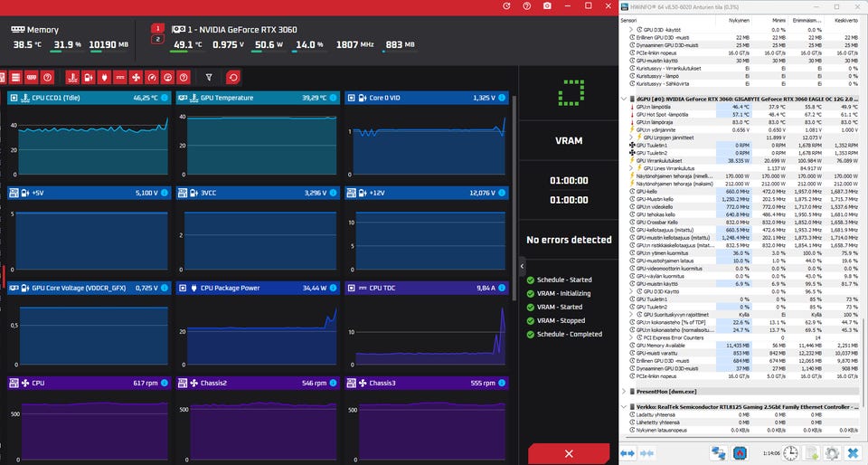Select GPU number 2 badge
The height and width of the screenshot is (465, 868).
pos(157,39)
